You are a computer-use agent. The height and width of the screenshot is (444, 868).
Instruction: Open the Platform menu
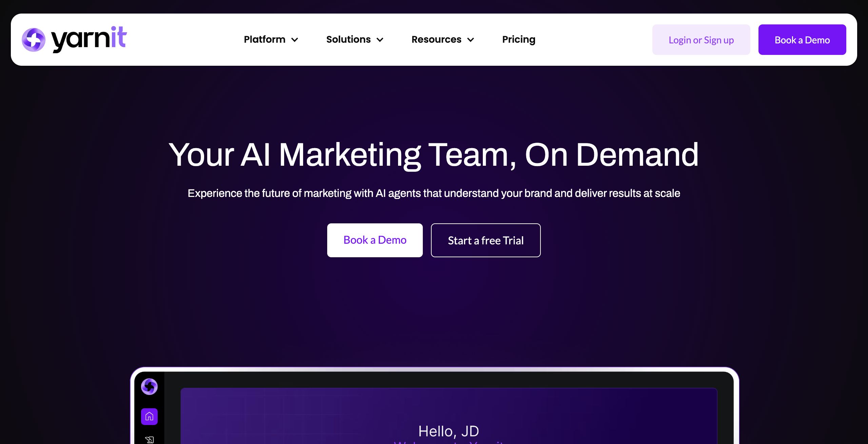264,40
